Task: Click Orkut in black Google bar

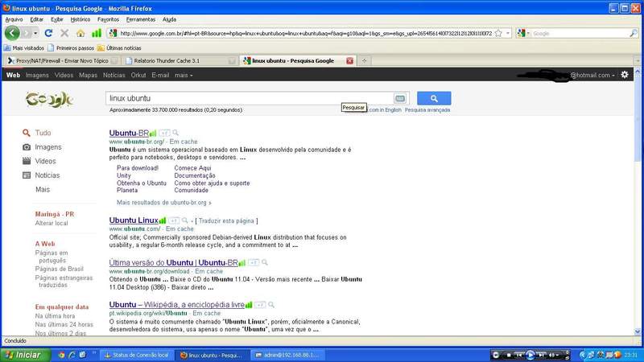Action: click(x=138, y=75)
